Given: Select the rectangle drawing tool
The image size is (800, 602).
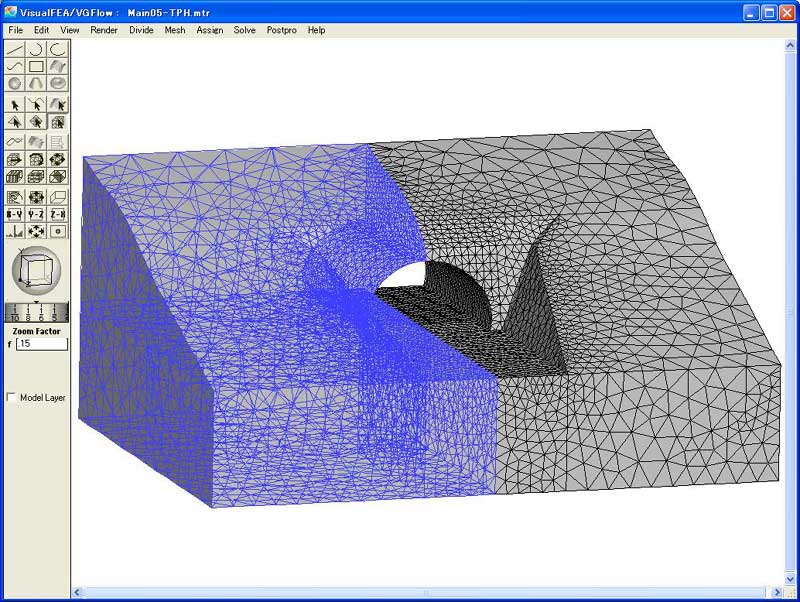Looking at the screenshot, I should (36, 66).
